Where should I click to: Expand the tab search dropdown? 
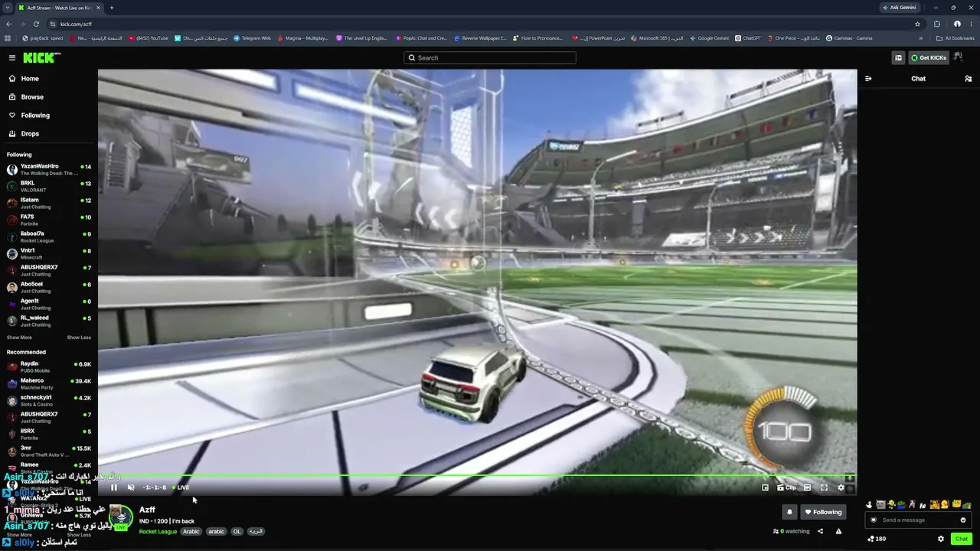point(7,8)
